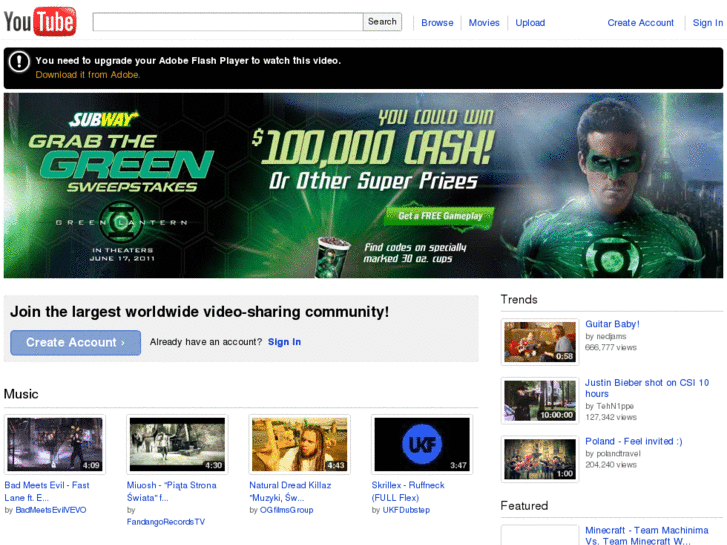Click the by polandtravel uploader text
The image size is (727, 545).
pyautogui.click(x=613, y=453)
